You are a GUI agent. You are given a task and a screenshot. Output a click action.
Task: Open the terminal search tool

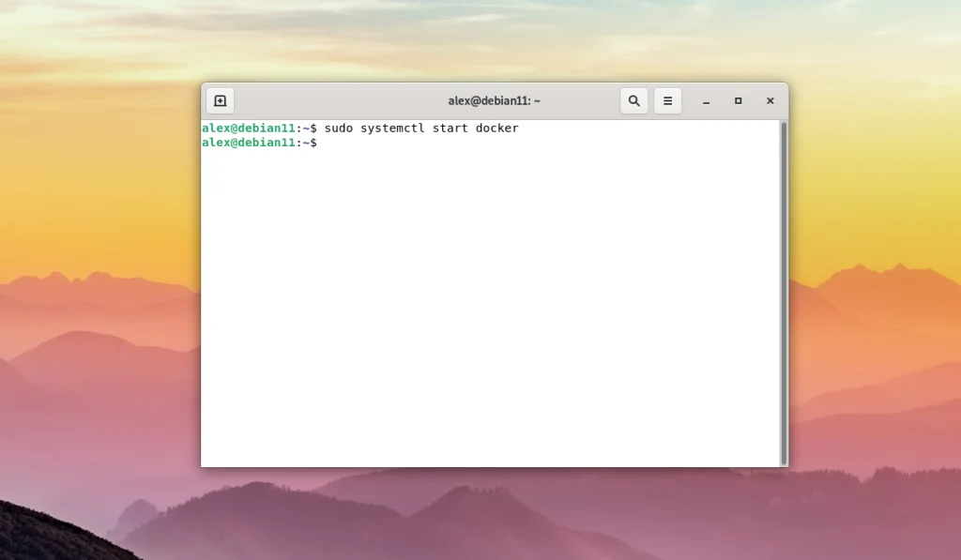pyautogui.click(x=633, y=100)
